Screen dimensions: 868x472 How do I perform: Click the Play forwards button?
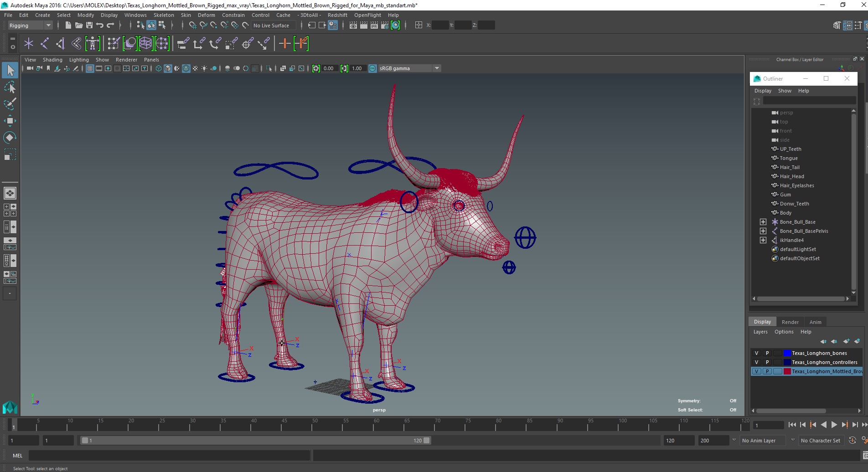click(834, 425)
